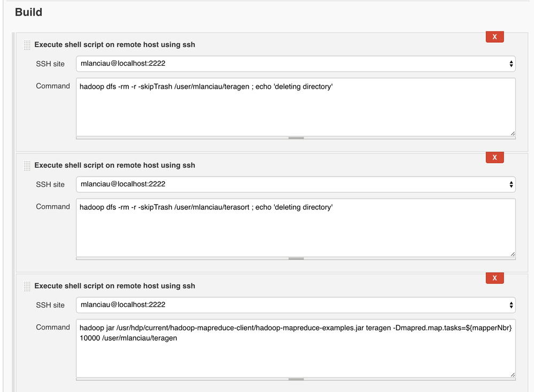The width and height of the screenshot is (534, 392).
Task: Grab drag handle of terasort deletion step
Action: click(x=27, y=166)
